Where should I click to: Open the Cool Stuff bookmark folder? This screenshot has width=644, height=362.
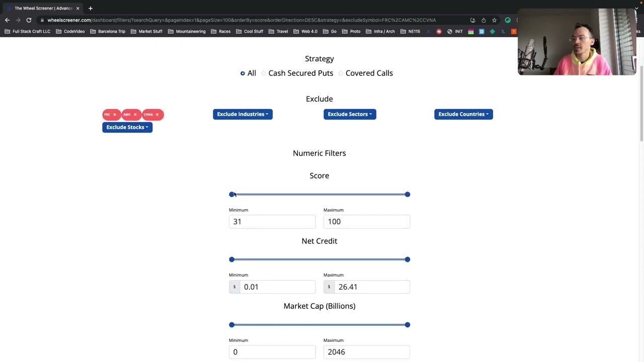(249, 31)
